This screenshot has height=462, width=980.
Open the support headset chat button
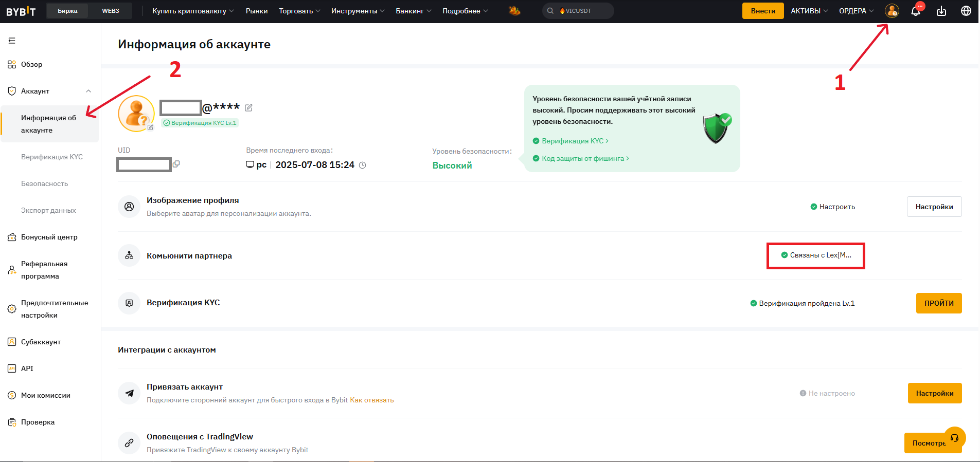pos(955,438)
